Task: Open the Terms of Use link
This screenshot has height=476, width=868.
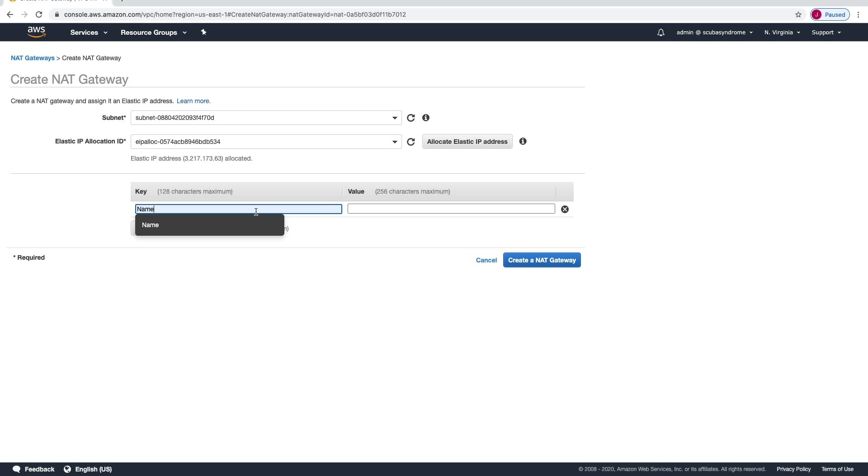Action: tap(837, 469)
